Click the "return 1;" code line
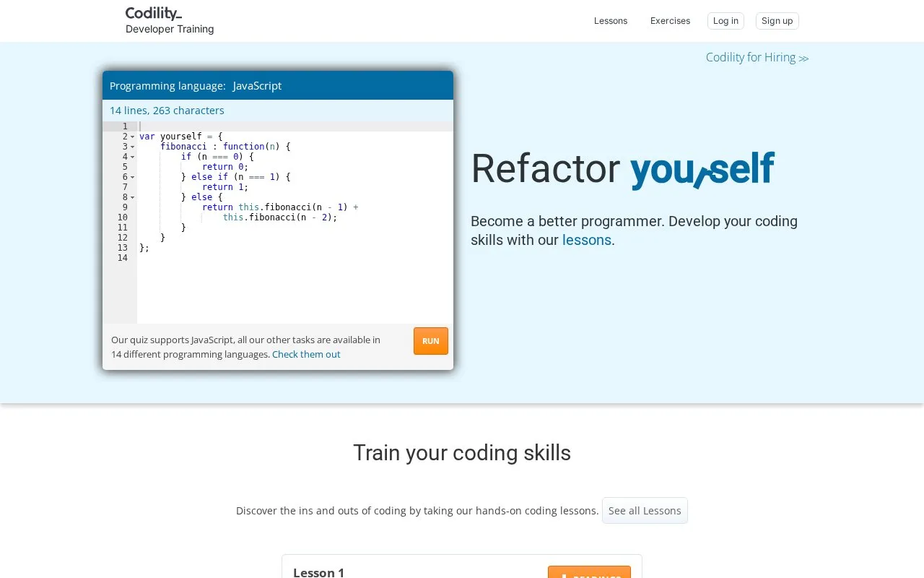The image size is (924, 578). pyautogui.click(x=225, y=187)
